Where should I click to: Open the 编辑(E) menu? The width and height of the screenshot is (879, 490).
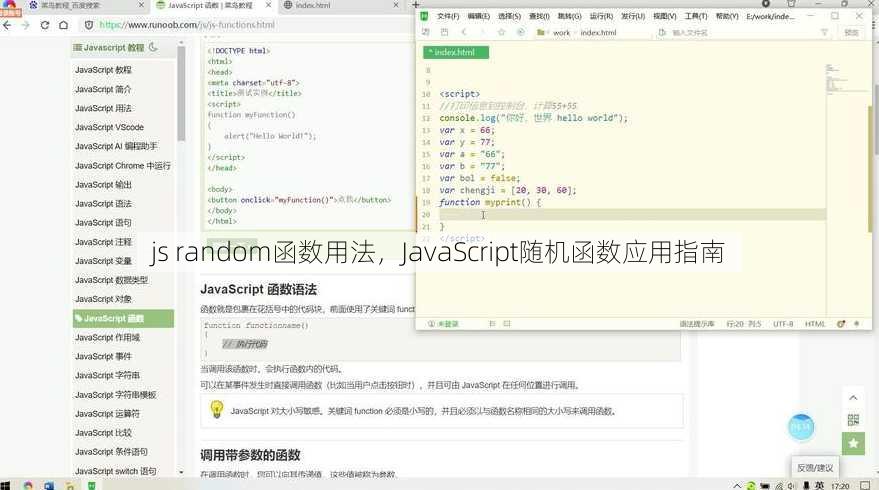pos(478,16)
